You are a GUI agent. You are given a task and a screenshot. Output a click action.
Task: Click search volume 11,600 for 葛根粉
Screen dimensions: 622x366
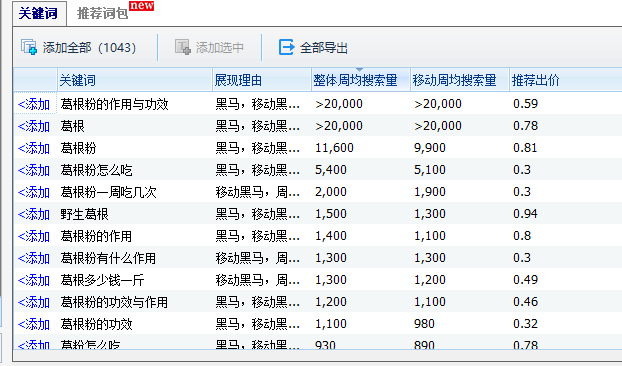tap(334, 148)
